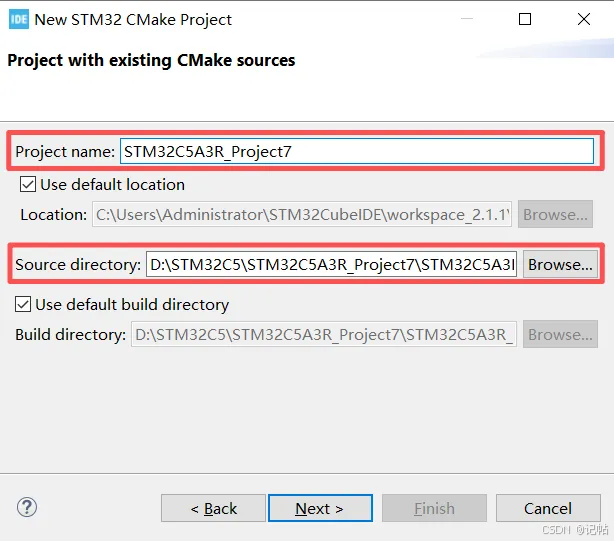Click the greyed Browse button beside Location

[555, 214]
